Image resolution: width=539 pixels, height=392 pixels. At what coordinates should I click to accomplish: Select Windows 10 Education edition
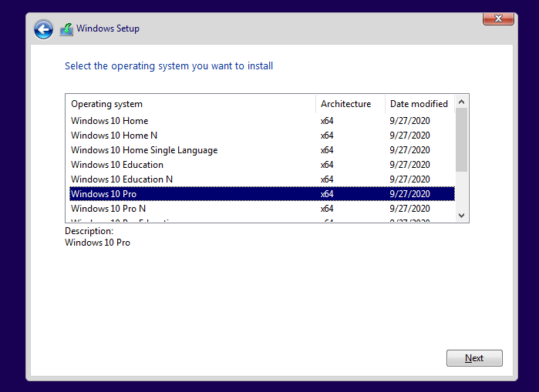[262, 165]
